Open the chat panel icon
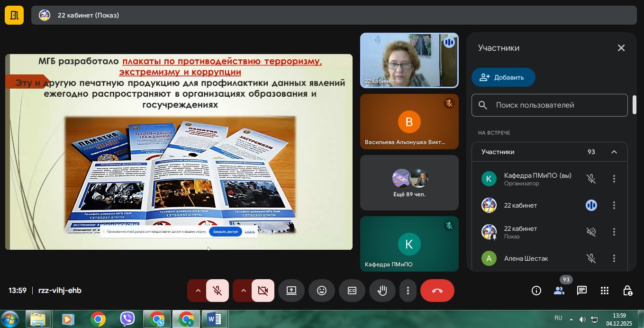 [x=582, y=291]
